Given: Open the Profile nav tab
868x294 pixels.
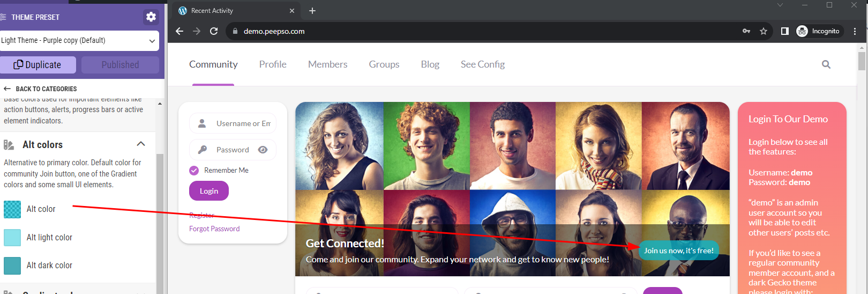Looking at the screenshot, I should point(273,64).
